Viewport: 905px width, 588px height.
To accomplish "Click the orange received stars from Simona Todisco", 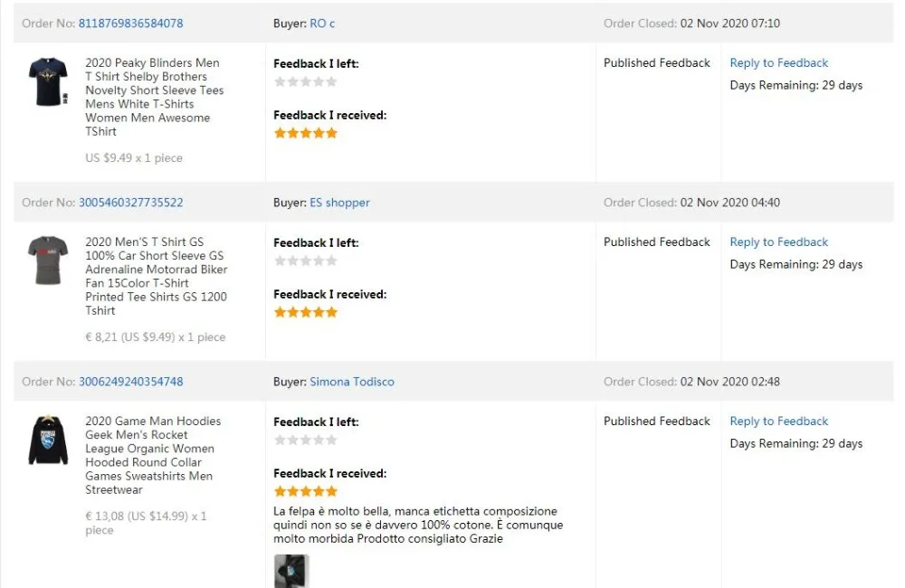I will click(305, 491).
